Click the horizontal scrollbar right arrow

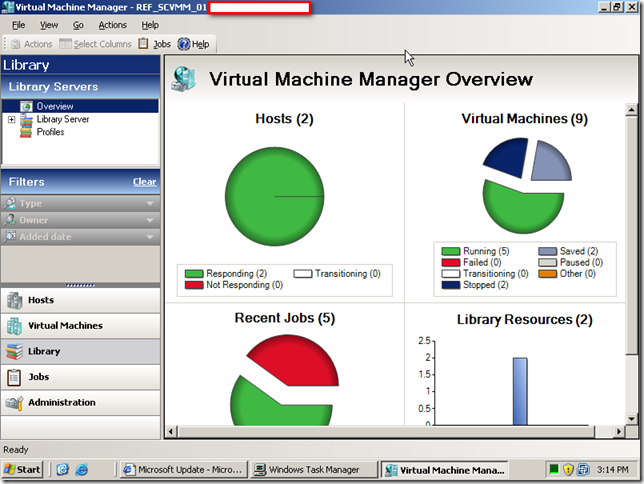click(x=619, y=431)
